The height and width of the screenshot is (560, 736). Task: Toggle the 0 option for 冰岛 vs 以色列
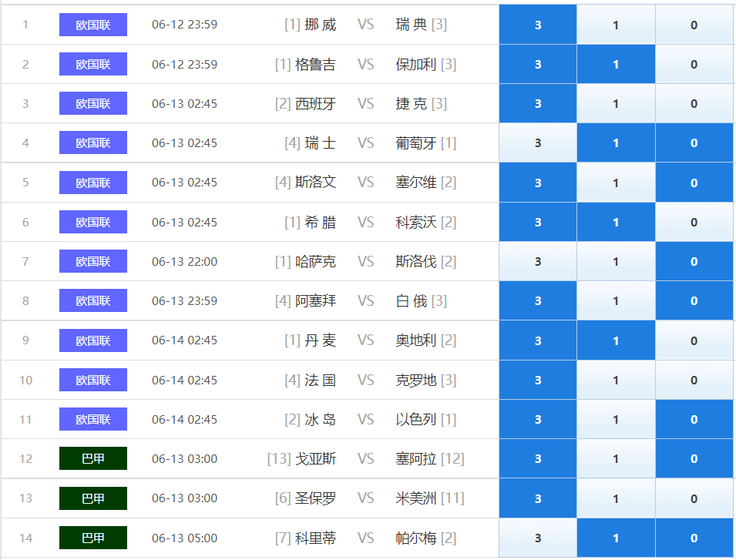click(694, 419)
